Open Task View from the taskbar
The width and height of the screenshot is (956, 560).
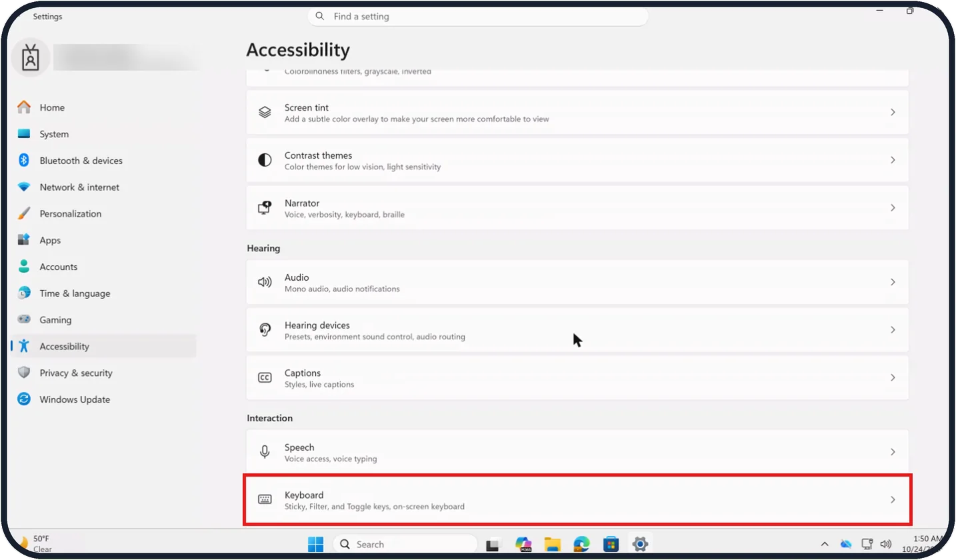tap(493, 544)
